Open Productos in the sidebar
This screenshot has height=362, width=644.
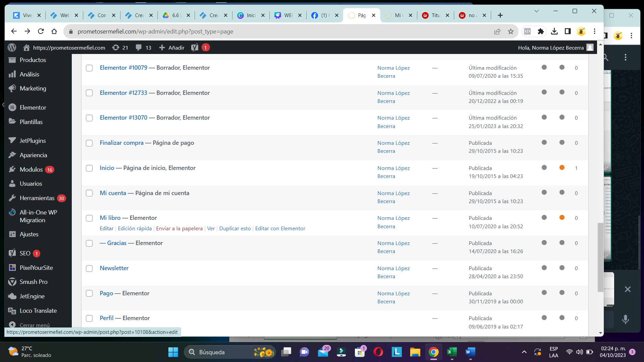tap(33, 60)
